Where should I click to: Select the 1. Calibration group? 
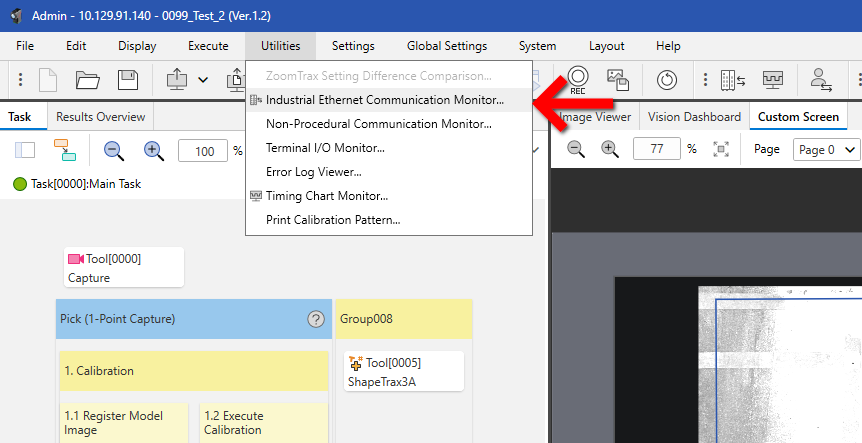194,371
